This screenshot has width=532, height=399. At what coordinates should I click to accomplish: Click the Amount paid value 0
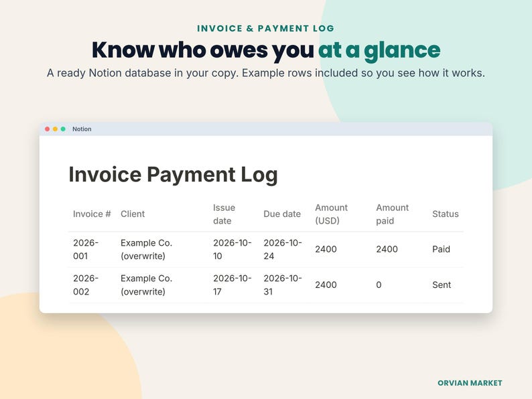tap(379, 285)
